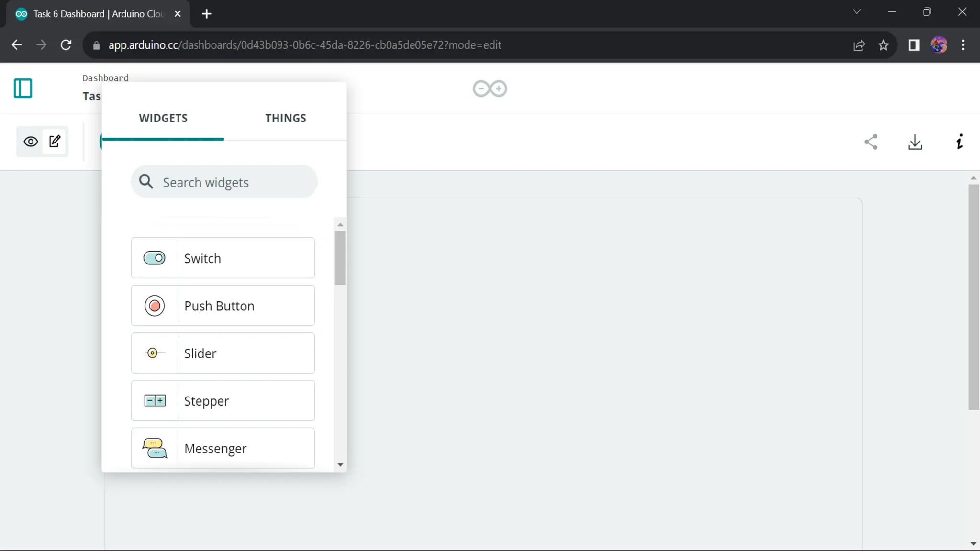This screenshot has width=980, height=551.
Task: Click the download dashboard icon
Action: tap(915, 142)
